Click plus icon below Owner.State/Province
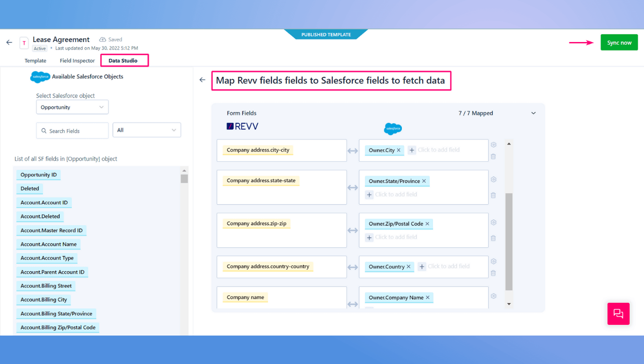The height and width of the screenshot is (364, 644). point(369,195)
